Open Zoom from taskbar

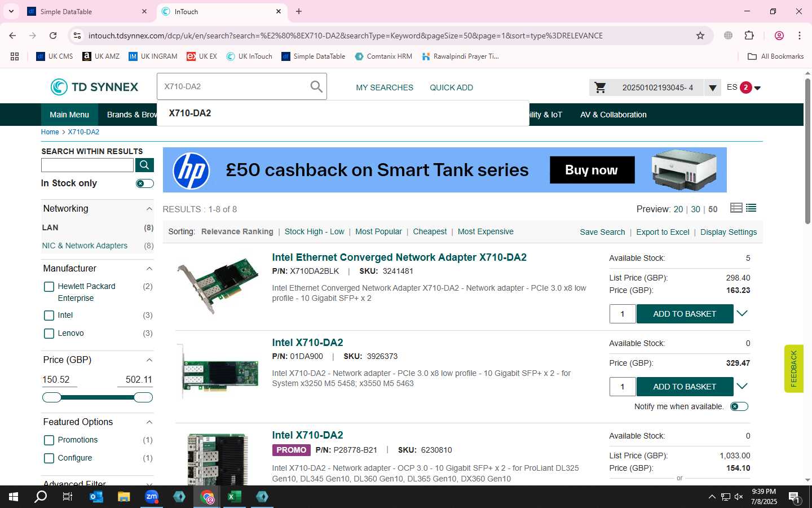(x=151, y=497)
